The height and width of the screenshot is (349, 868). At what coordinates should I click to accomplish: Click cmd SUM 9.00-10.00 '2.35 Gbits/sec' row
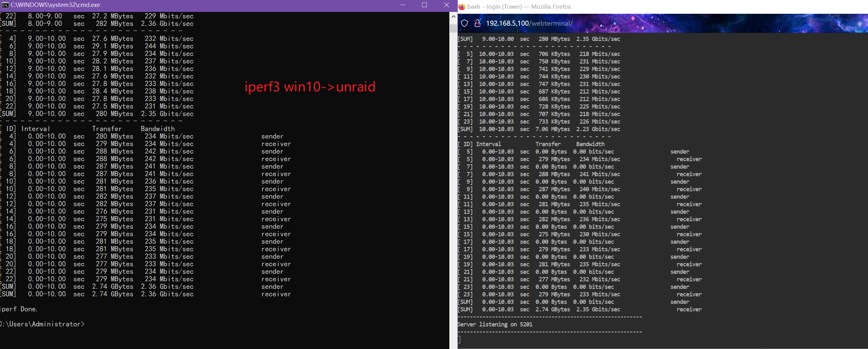[97, 114]
